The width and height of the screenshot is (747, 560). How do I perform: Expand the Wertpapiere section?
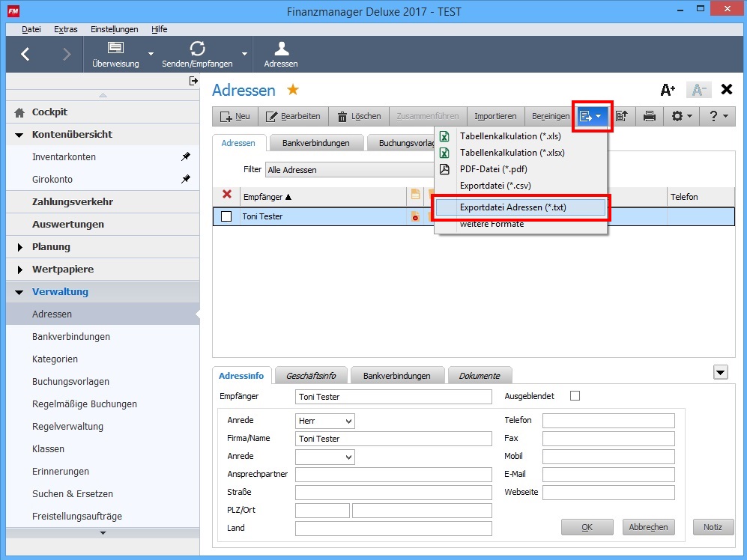(20, 270)
